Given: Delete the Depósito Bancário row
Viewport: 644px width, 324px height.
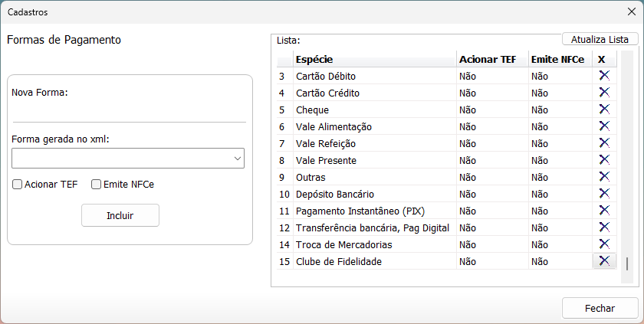Looking at the screenshot, I should 604,194.
